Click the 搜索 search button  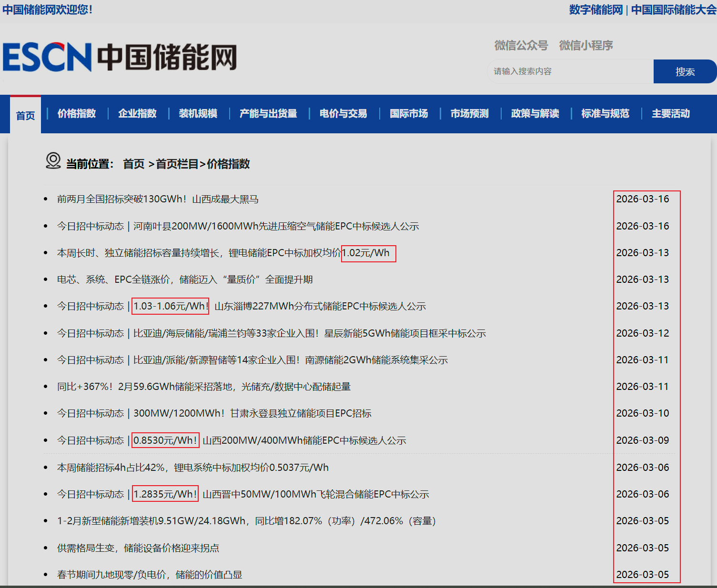click(685, 71)
